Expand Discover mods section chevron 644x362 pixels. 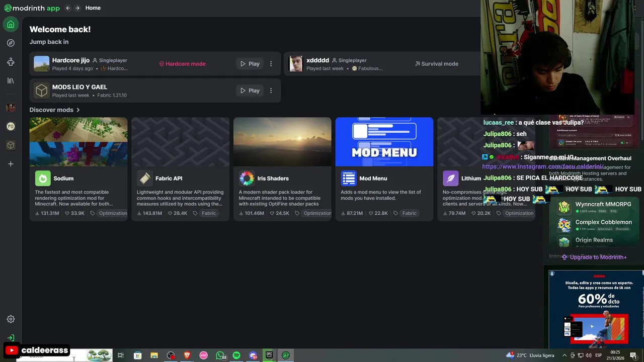(78, 110)
